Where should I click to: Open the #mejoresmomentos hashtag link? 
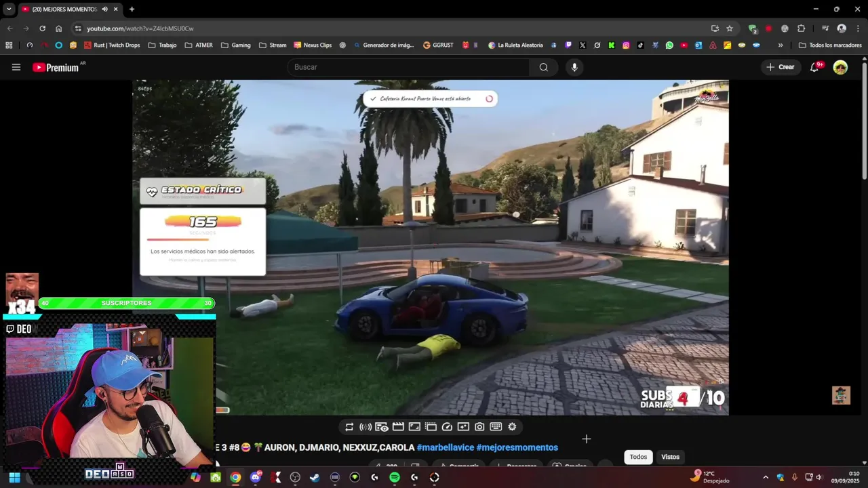(x=517, y=447)
